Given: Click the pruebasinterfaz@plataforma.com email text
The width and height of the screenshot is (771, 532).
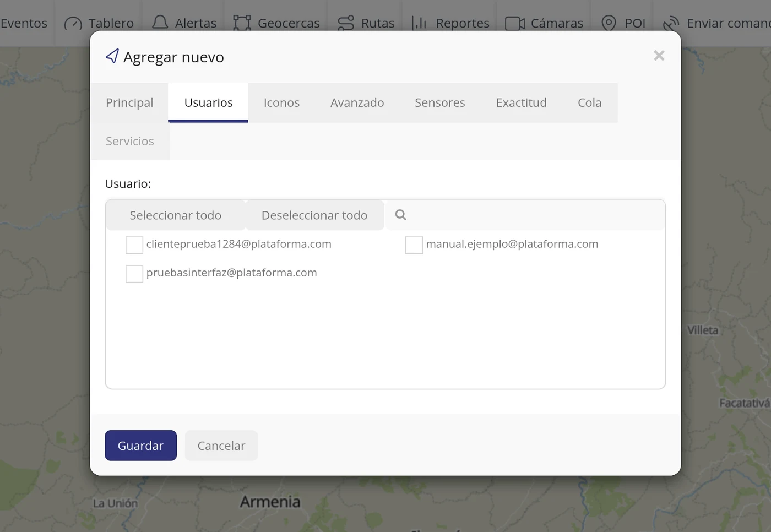Looking at the screenshot, I should 232,273.
